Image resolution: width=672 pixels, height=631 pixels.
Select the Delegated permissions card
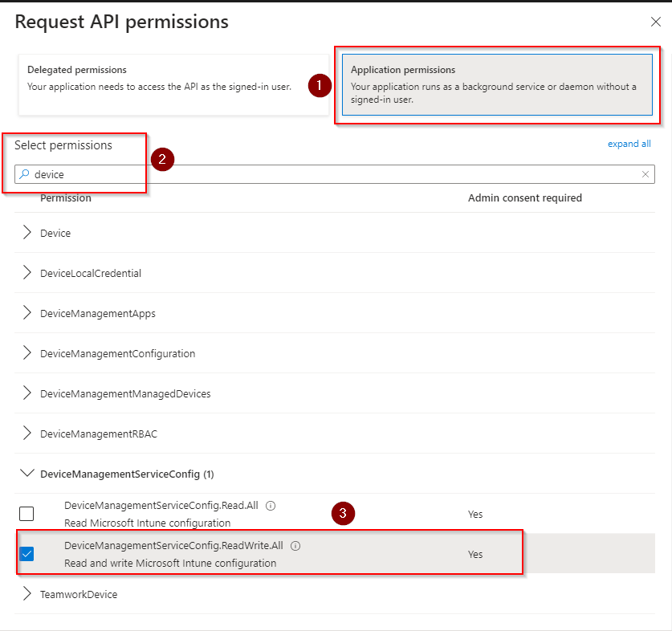pyautogui.click(x=161, y=78)
